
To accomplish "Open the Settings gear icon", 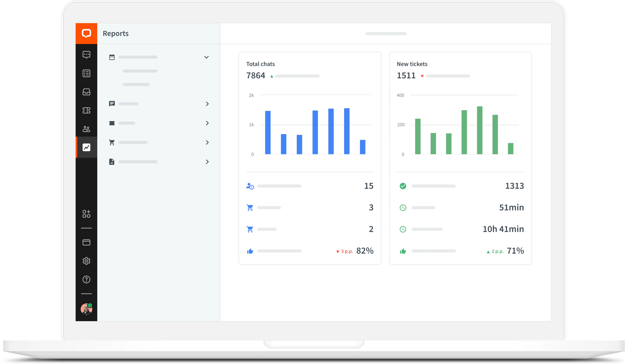I will [x=86, y=261].
